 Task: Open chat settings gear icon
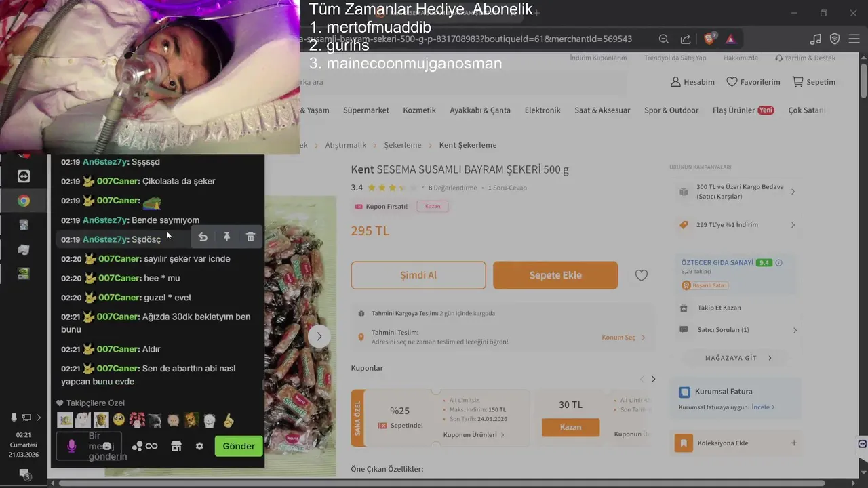199,446
